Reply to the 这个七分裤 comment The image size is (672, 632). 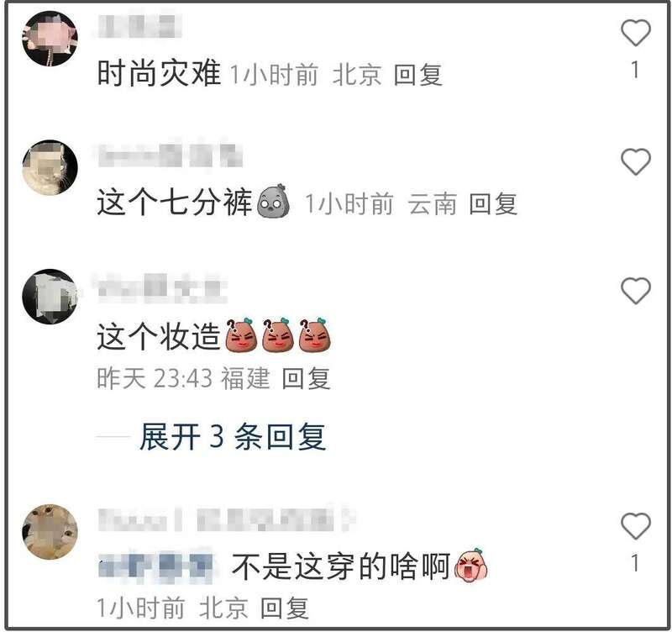click(493, 203)
